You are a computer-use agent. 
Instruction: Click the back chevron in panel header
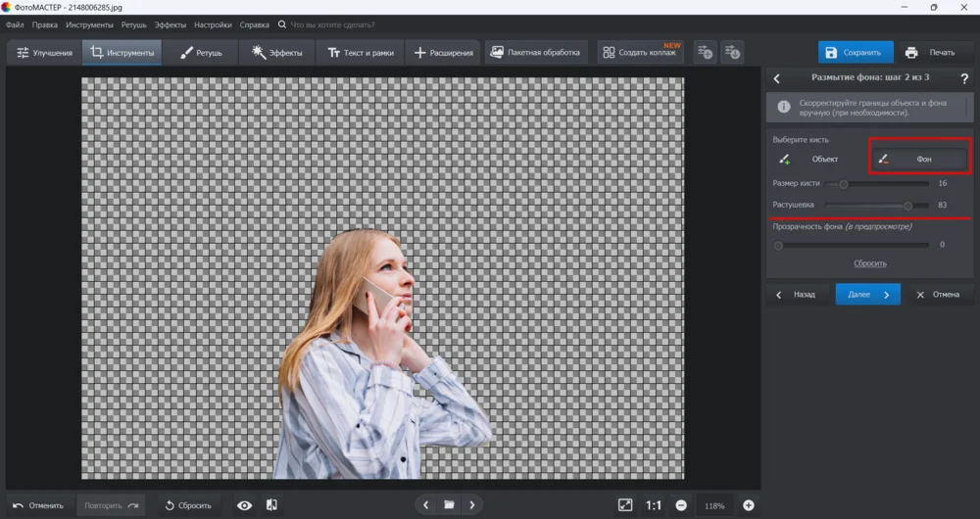point(777,78)
